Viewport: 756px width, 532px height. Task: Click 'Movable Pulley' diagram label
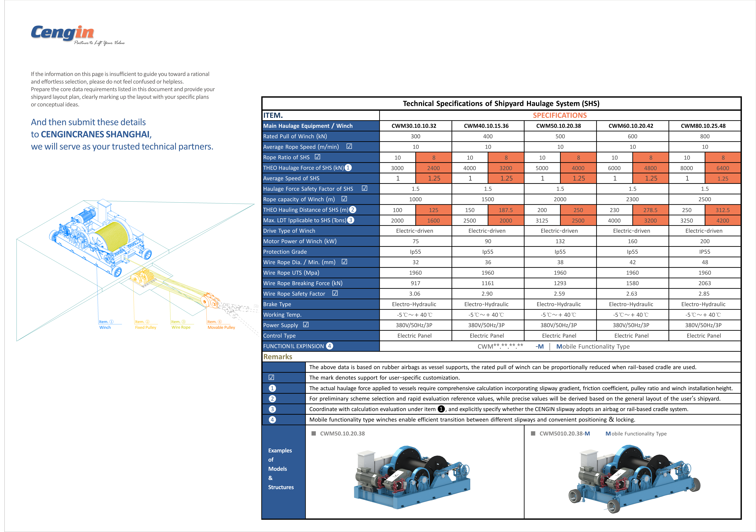pyautogui.click(x=221, y=327)
